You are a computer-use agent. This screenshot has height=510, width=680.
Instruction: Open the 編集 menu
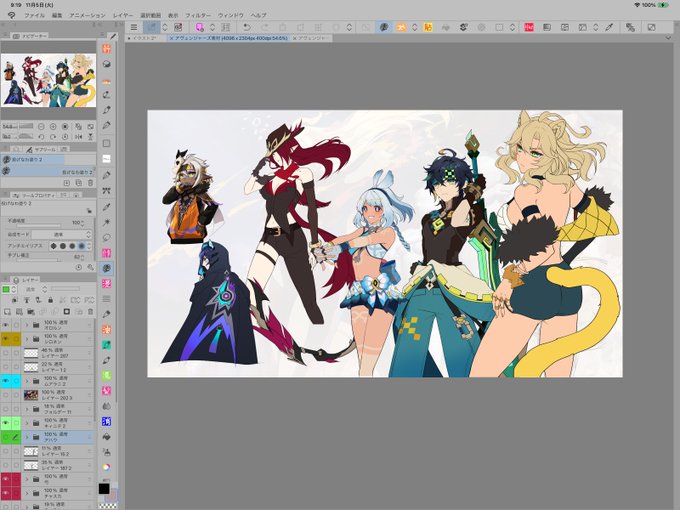pyautogui.click(x=57, y=15)
